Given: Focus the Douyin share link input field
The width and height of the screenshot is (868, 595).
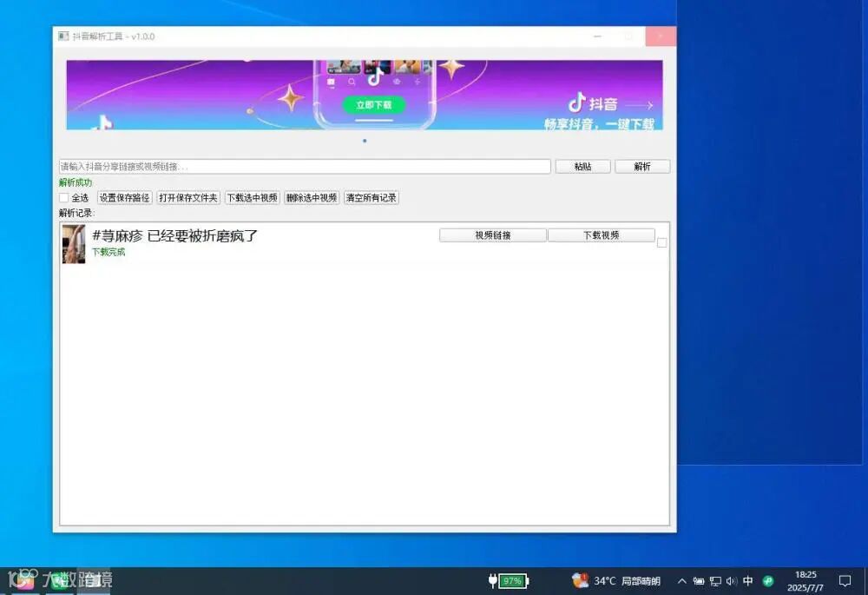Looking at the screenshot, I should pyautogui.click(x=305, y=166).
